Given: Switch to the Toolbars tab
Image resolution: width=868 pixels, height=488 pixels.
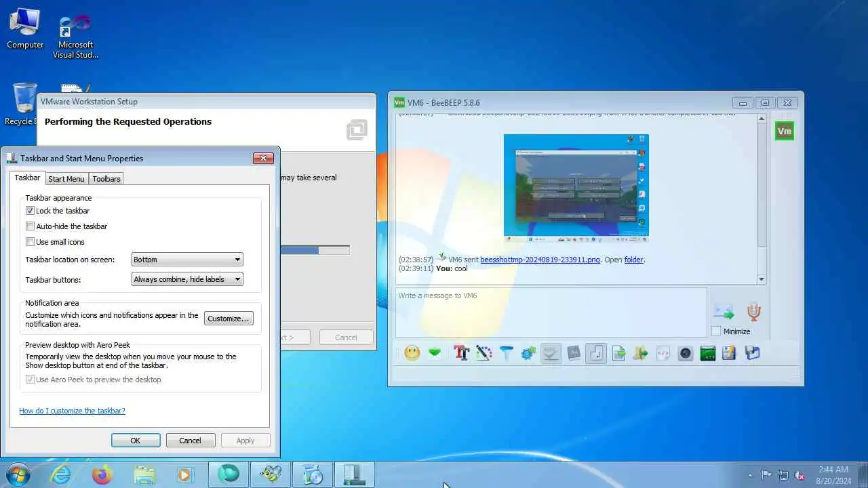Looking at the screenshot, I should pos(106,179).
